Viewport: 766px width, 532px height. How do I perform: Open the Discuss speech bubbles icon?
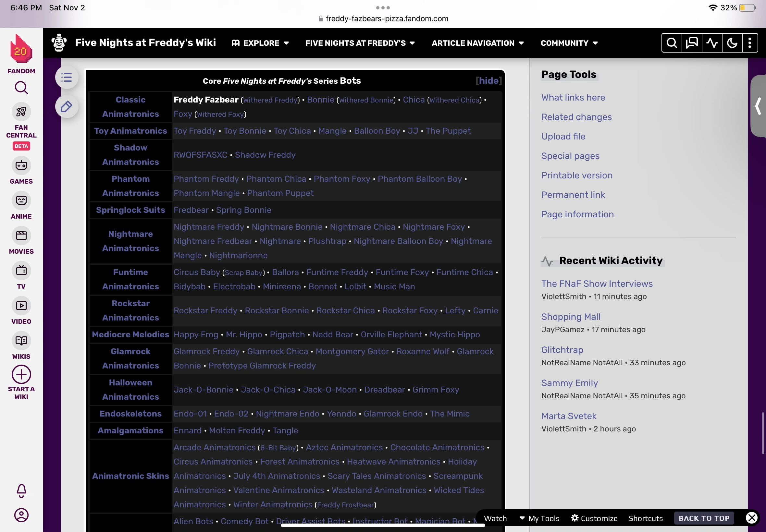pyautogui.click(x=692, y=43)
